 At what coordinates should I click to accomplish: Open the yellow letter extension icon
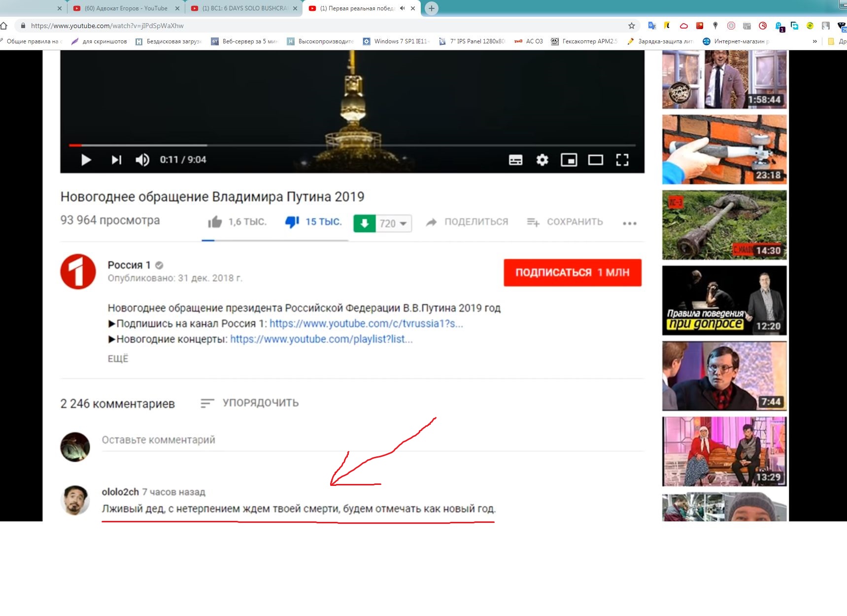click(x=667, y=26)
